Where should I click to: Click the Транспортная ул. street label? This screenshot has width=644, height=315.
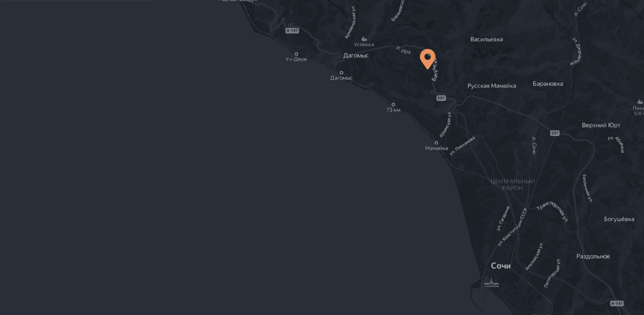(553, 210)
